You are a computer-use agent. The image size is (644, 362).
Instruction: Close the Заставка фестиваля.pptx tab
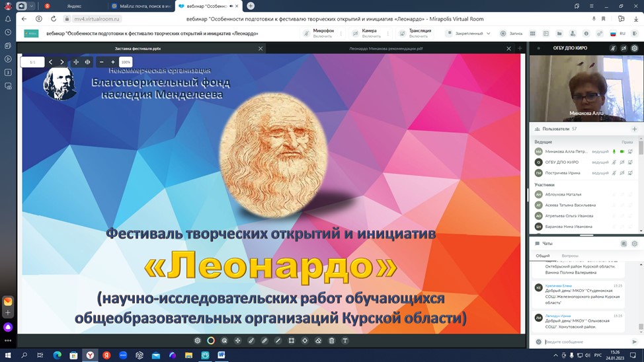coord(261,48)
